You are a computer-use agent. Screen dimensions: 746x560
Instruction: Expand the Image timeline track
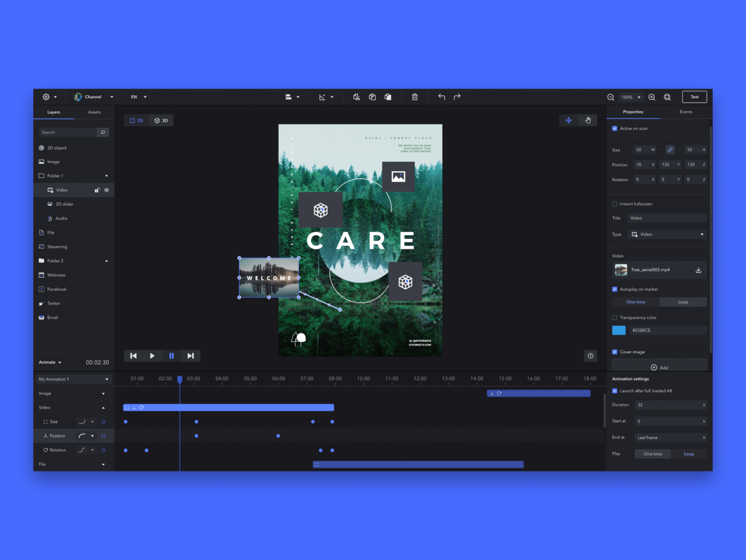pos(103,394)
